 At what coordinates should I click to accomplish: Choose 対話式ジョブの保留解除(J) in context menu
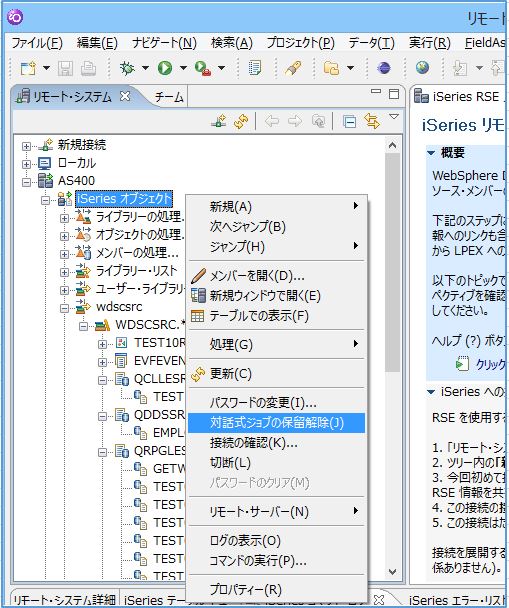[x=276, y=423]
